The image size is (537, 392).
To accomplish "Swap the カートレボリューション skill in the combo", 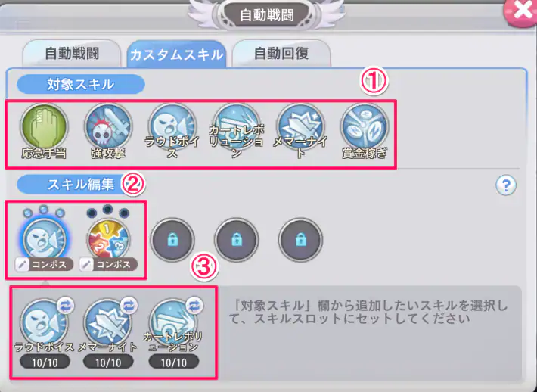I will click(194, 305).
